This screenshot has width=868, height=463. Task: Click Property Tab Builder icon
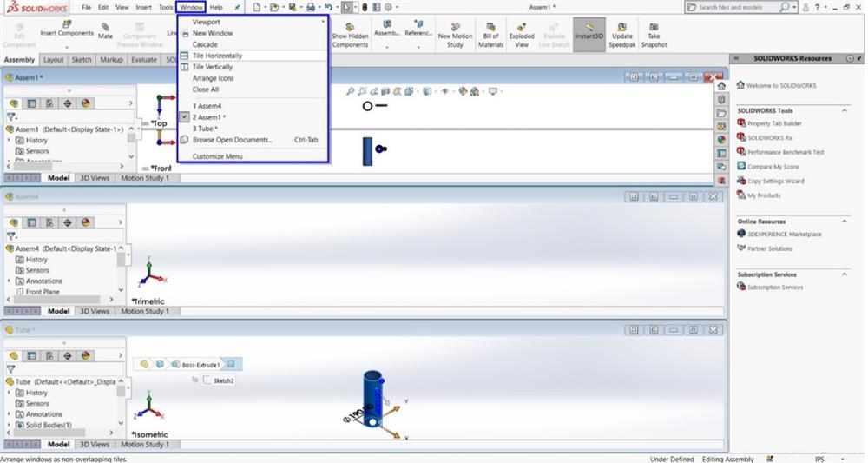coord(741,123)
